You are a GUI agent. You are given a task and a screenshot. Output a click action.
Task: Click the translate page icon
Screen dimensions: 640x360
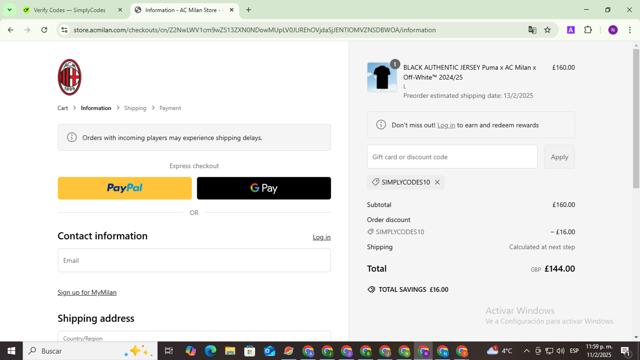coord(532,30)
